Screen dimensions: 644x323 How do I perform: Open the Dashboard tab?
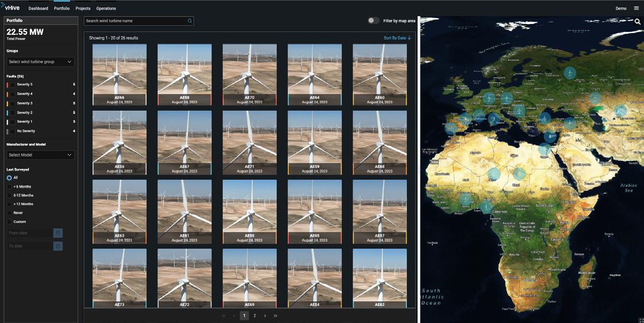click(x=38, y=8)
